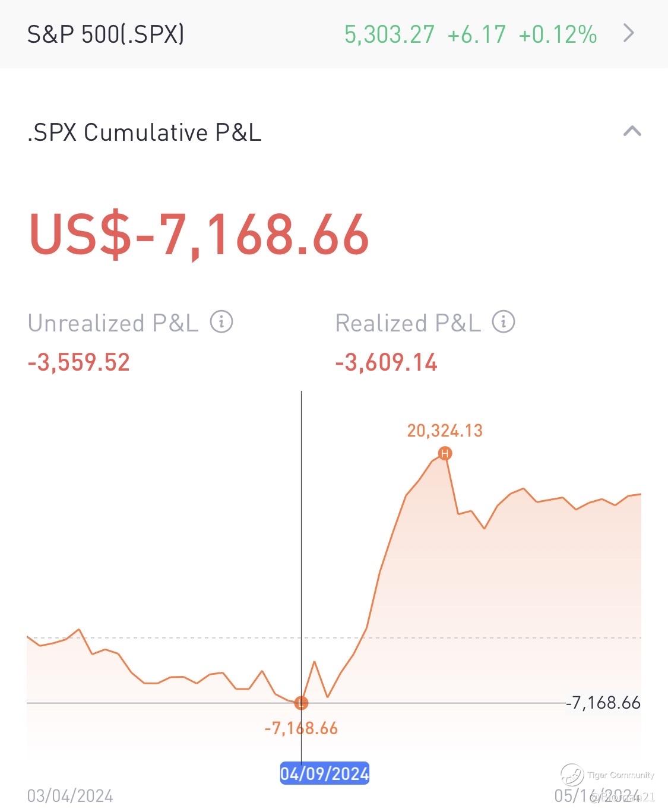This screenshot has width=668, height=812.
Task: Tap the US$-7,168.66 cumulative total
Action: click(x=199, y=235)
